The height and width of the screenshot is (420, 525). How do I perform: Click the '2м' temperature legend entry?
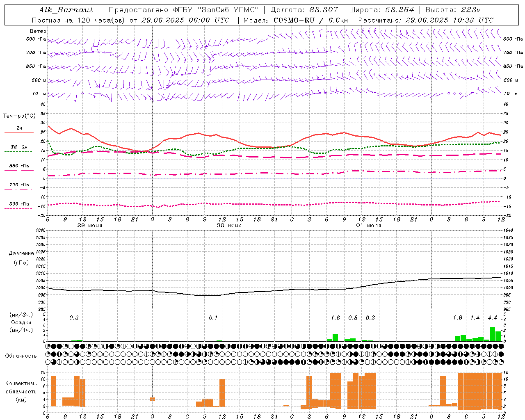pyautogui.click(x=19, y=128)
